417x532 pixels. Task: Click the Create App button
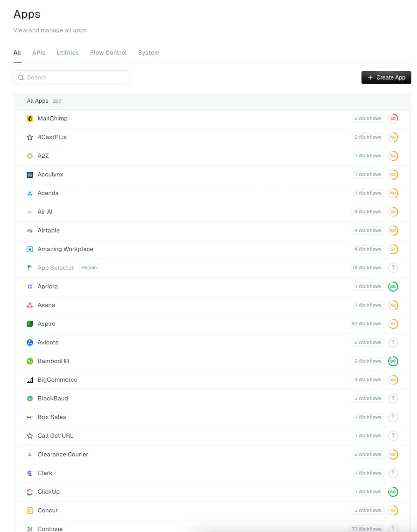(386, 78)
